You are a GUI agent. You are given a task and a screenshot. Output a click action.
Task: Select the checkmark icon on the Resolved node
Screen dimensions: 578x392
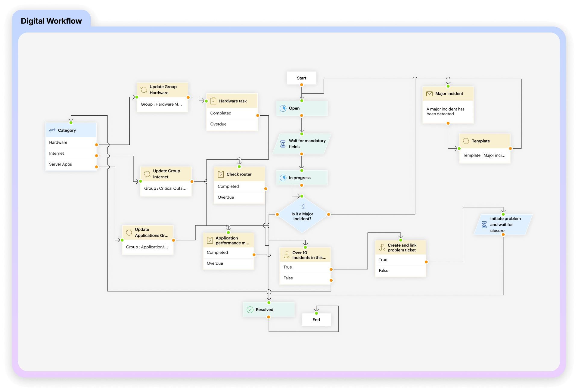250,310
